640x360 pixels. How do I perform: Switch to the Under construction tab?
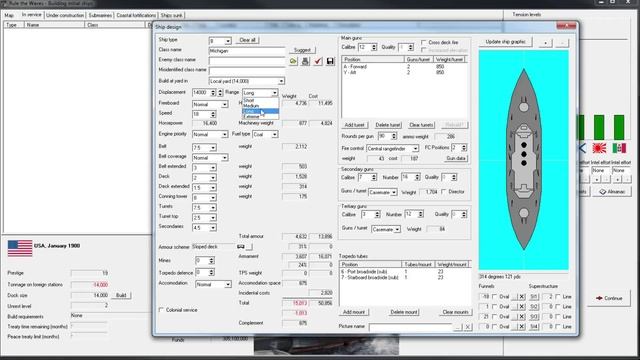pos(65,16)
